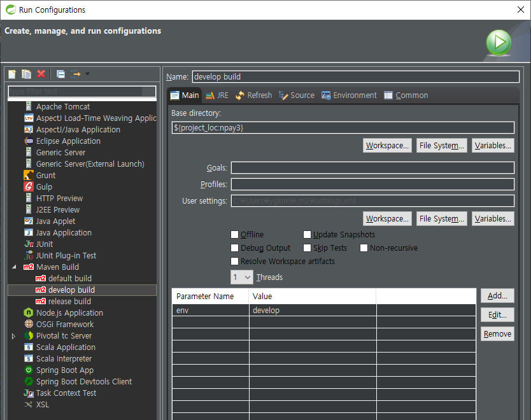This screenshot has height=420, width=531.
Task: Click the AspectJ/Java Application icon
Action: [x=29, y=129]
